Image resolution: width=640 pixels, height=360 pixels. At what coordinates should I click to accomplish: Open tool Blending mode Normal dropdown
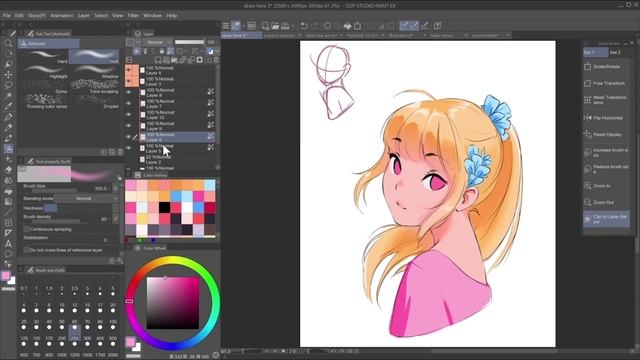coord(87,198)
